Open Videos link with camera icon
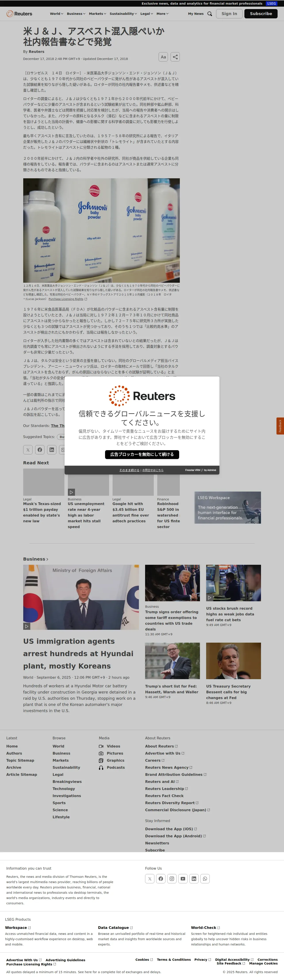 109,746
